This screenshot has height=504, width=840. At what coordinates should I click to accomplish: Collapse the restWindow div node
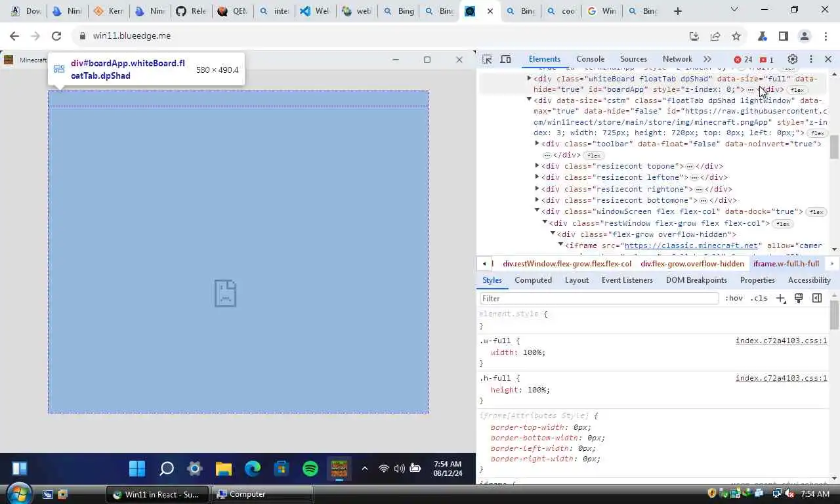click(x=545, y=223)
